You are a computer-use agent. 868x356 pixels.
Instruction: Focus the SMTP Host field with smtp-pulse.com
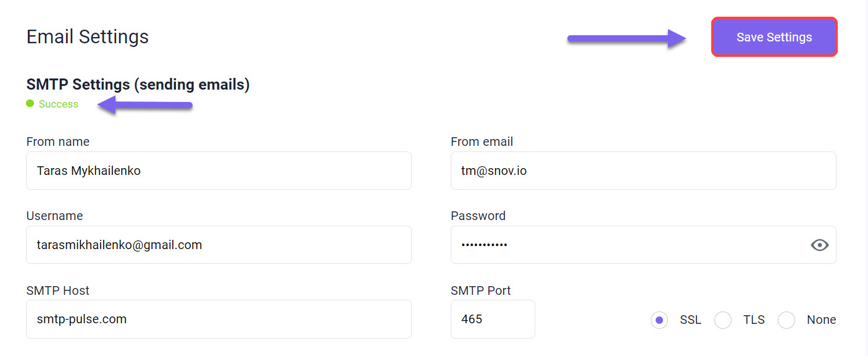(219, 319)
